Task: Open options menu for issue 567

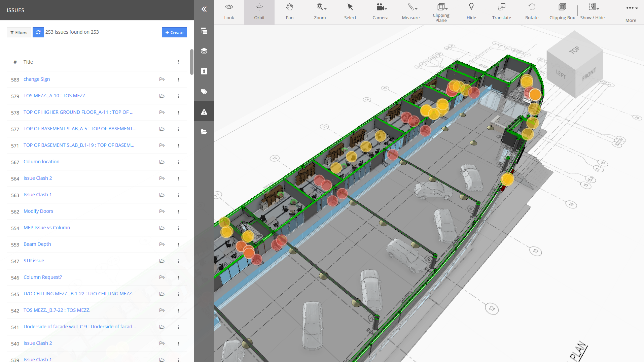Action: pyautogui.click(x=178, y=162)
